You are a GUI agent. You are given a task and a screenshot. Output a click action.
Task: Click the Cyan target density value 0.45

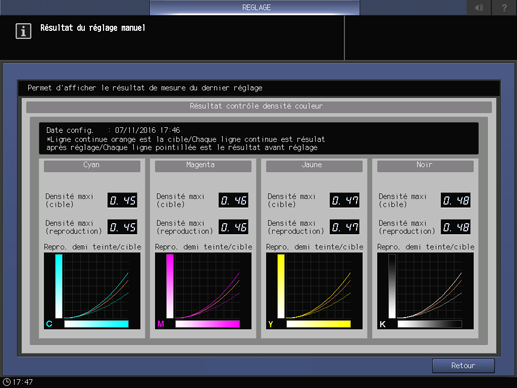pos(122,200)
